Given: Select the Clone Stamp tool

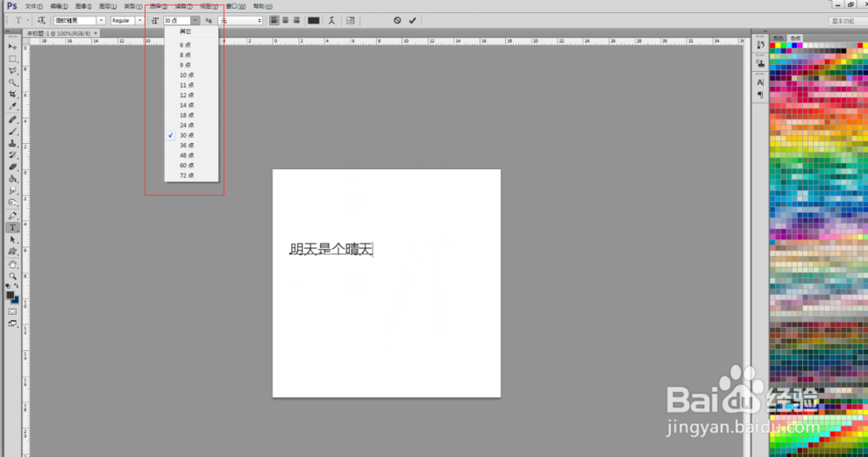Looking at the screenshot, I should tap(13, 143).
